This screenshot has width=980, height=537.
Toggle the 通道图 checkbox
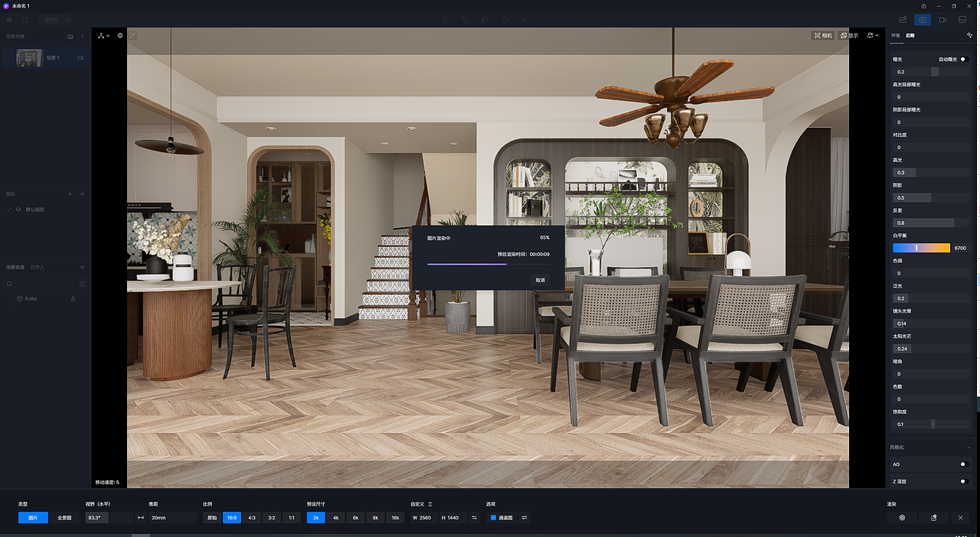(493, 518)
